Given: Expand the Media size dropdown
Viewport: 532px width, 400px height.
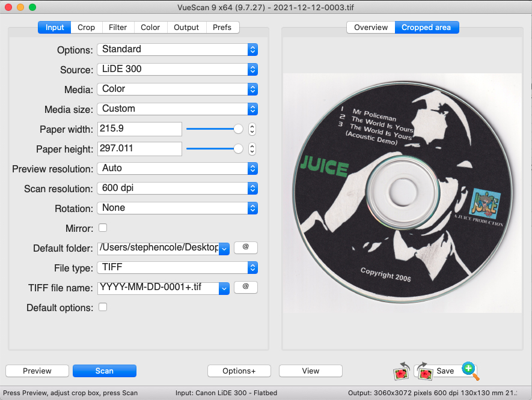Looking at the screenshot, I should [177, 109].
